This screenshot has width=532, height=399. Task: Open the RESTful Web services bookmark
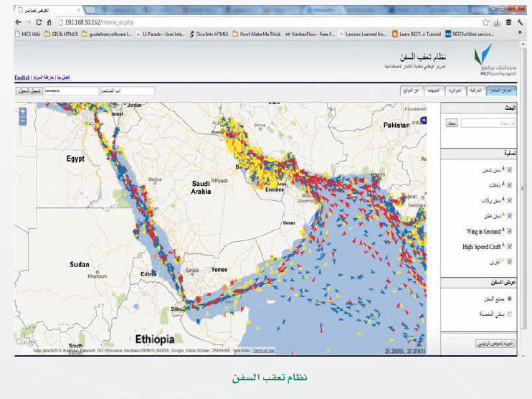[470, 34]
